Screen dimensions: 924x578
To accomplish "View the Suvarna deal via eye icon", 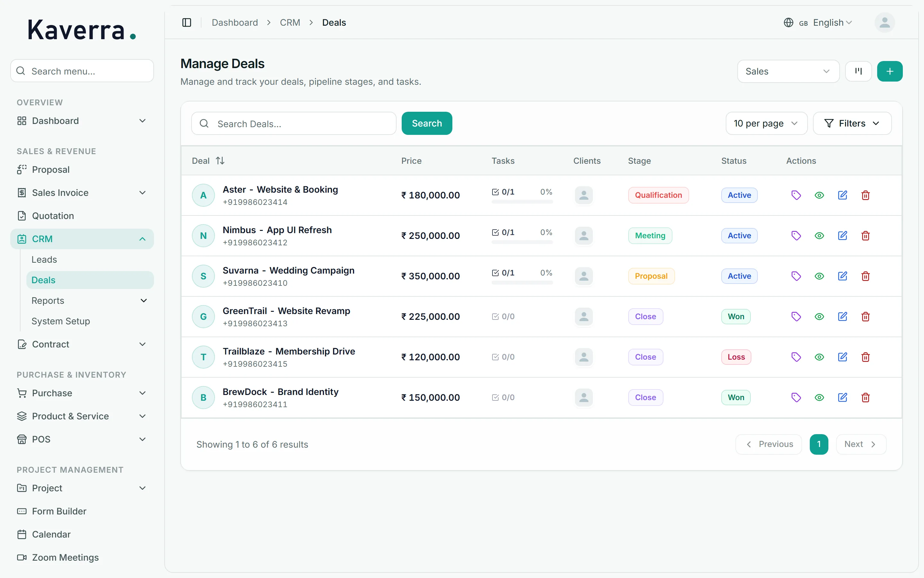I will (819, 276).
